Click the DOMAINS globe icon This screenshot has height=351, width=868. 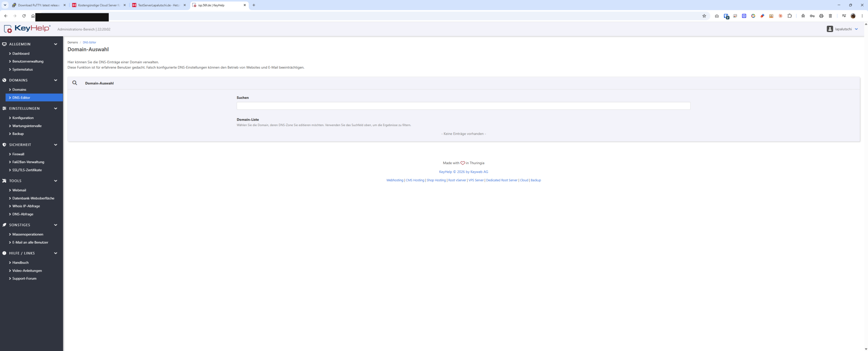4,80
